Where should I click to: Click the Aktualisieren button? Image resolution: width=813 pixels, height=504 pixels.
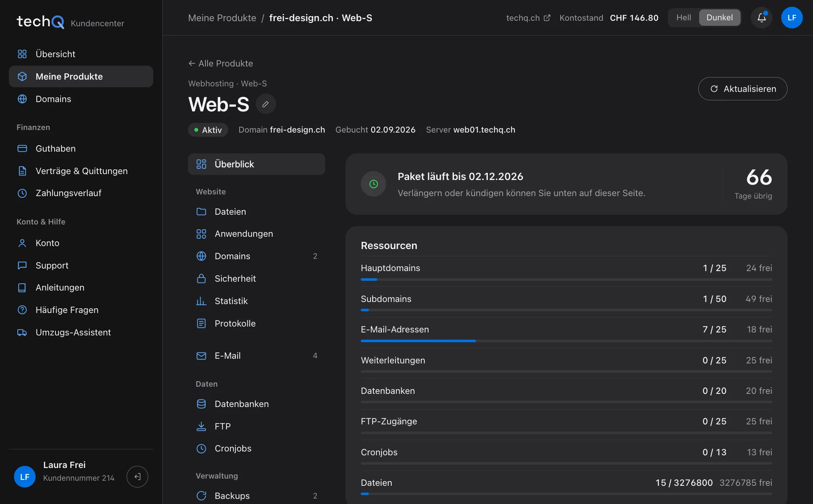coord(743,89)
